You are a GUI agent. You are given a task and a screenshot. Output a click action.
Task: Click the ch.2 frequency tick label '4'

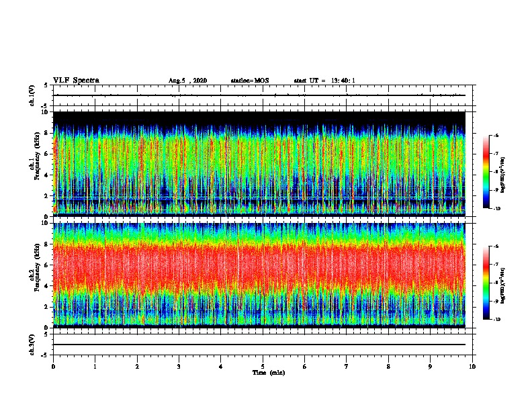click(46, 286)
